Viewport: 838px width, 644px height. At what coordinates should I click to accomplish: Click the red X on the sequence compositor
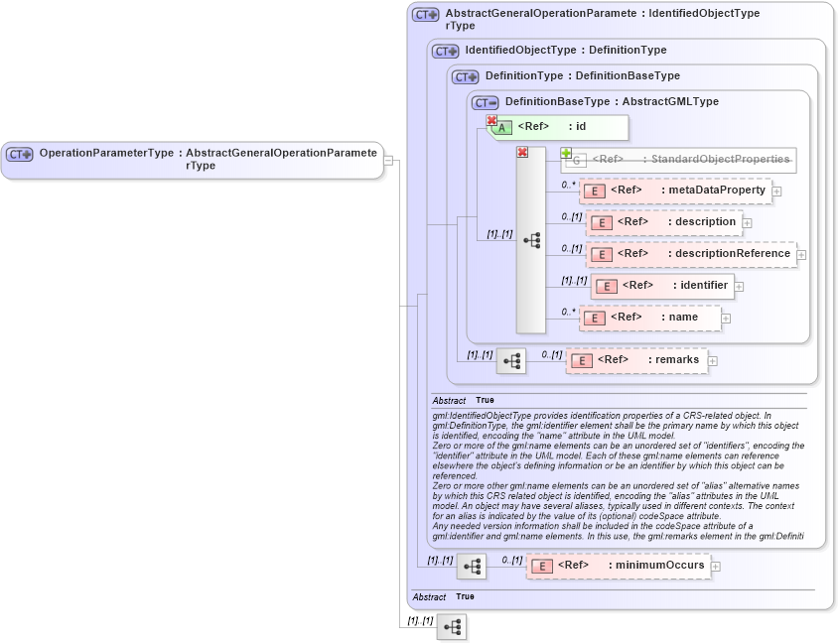(x=522, y=153)
